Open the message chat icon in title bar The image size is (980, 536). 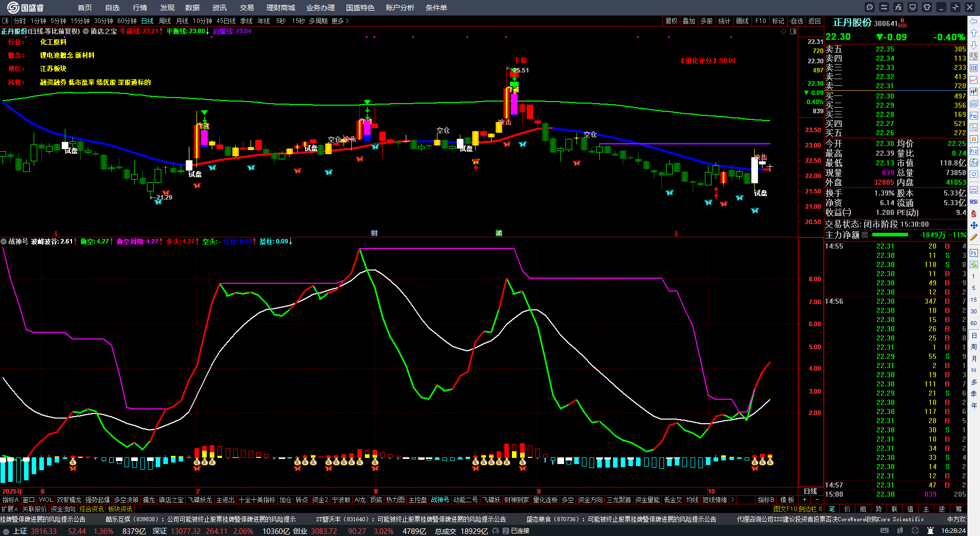[x=870, y=7]
